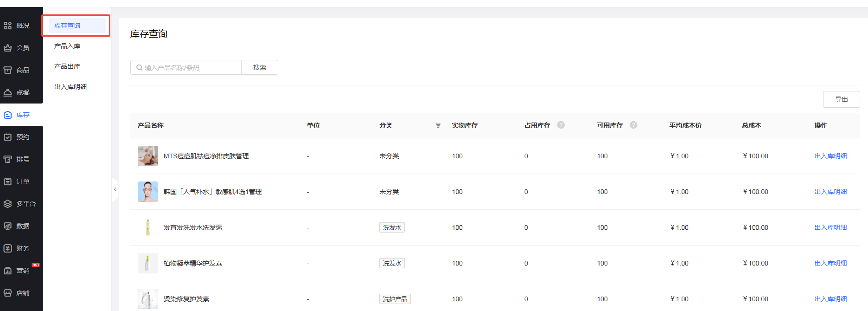868x311 pixels.
Task: Go to 产品入库 submenu item
Action: [67, 46]
